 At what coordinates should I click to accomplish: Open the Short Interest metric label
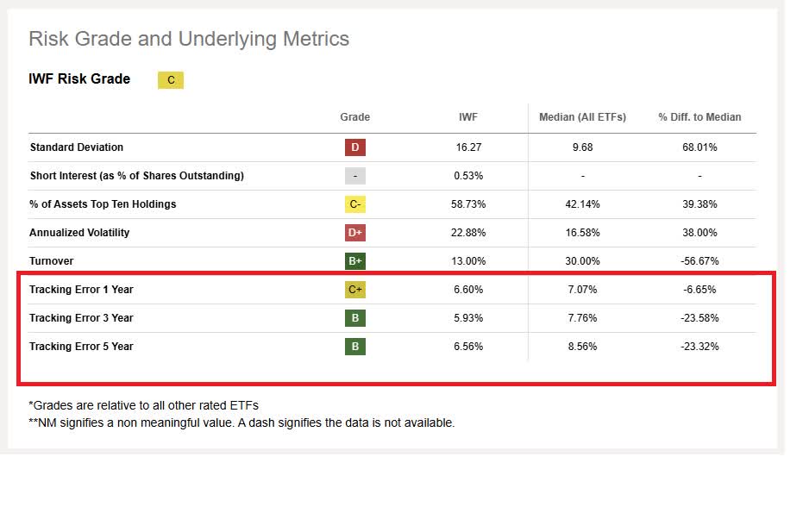(x=136, y=176)
